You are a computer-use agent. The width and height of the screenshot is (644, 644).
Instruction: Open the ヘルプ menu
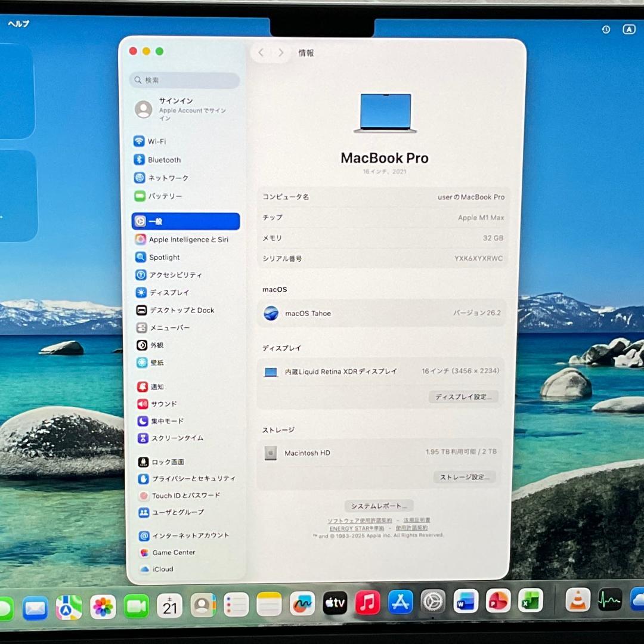[18, 24]
